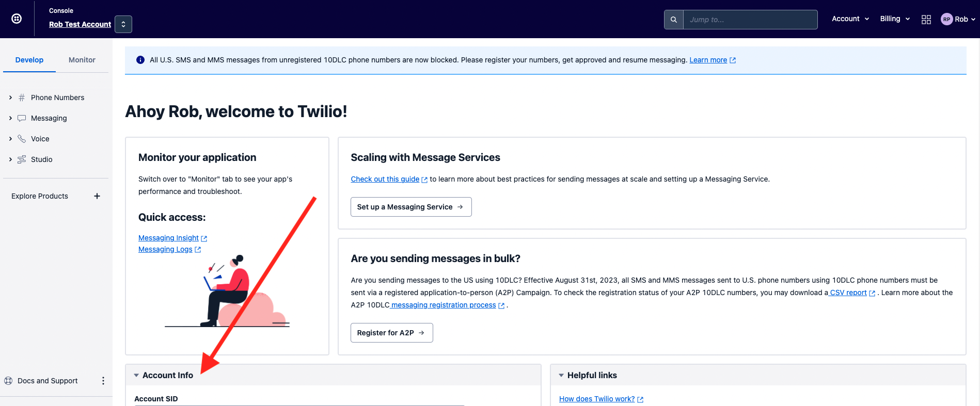The width and height of the screenshot is (980, 406).
Task: Click the search magnifier icon
Action: tap(674, 20)
